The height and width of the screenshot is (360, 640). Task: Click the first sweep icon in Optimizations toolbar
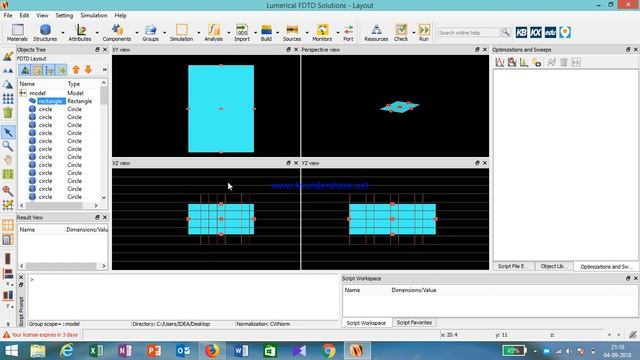point(500,62)
